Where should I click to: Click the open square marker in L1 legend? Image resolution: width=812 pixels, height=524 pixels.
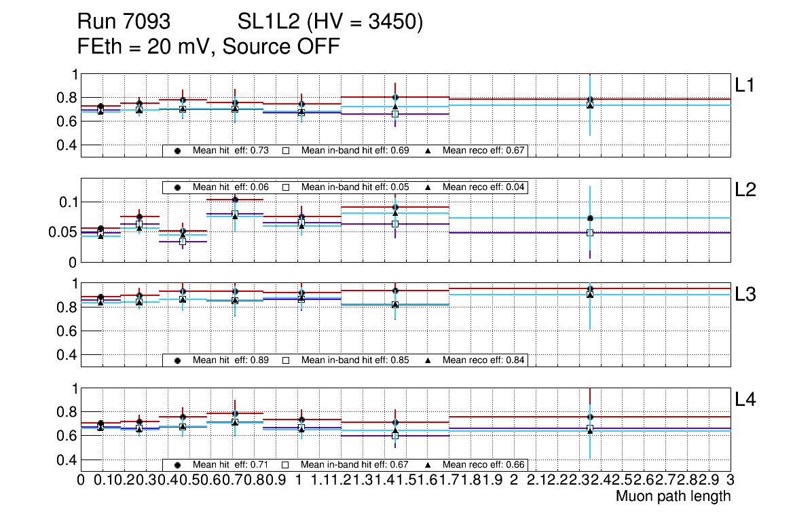(286, 151)
